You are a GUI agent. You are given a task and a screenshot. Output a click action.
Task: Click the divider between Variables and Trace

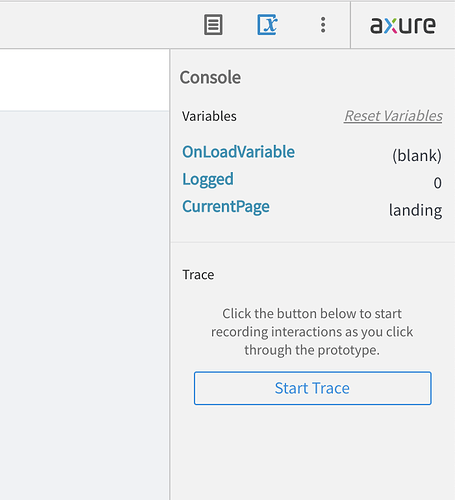pyautogui.click(x=313, y=242)
